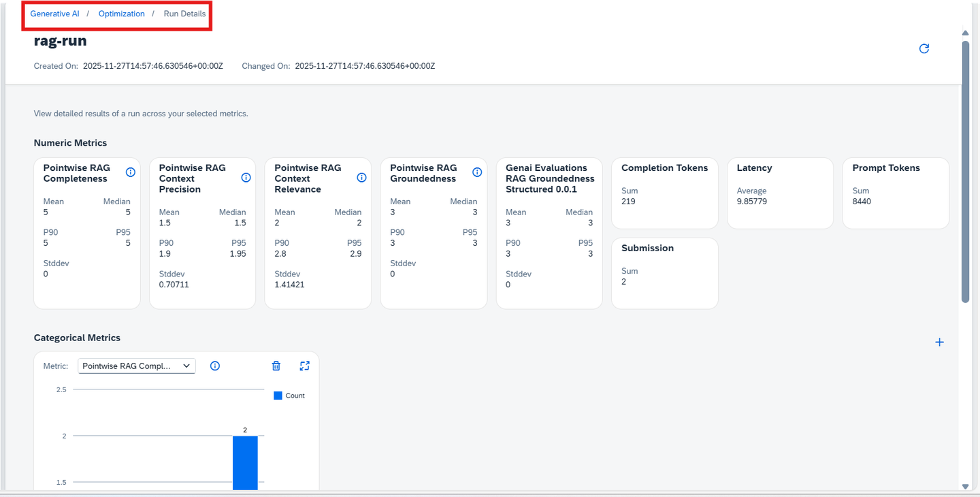Click the Categorical Metrics heading
This screenshot has height=497, width=980.
(x=77, y=338)
